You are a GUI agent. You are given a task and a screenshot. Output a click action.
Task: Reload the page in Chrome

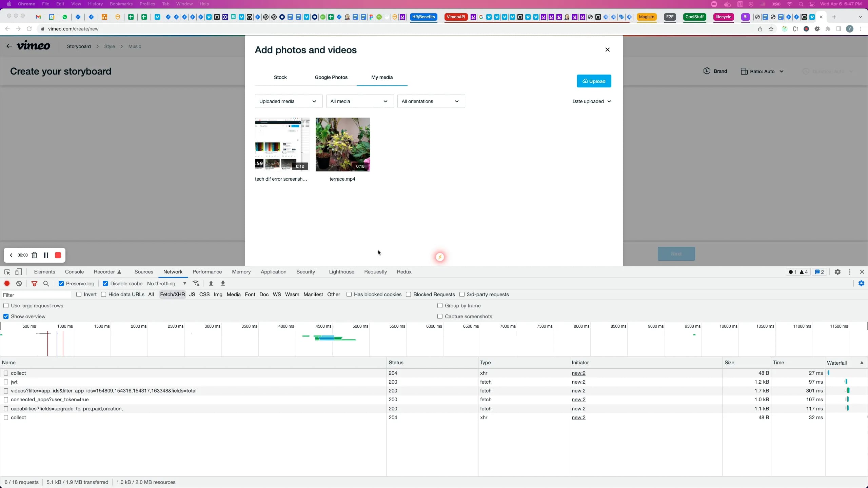coord(29,29)
